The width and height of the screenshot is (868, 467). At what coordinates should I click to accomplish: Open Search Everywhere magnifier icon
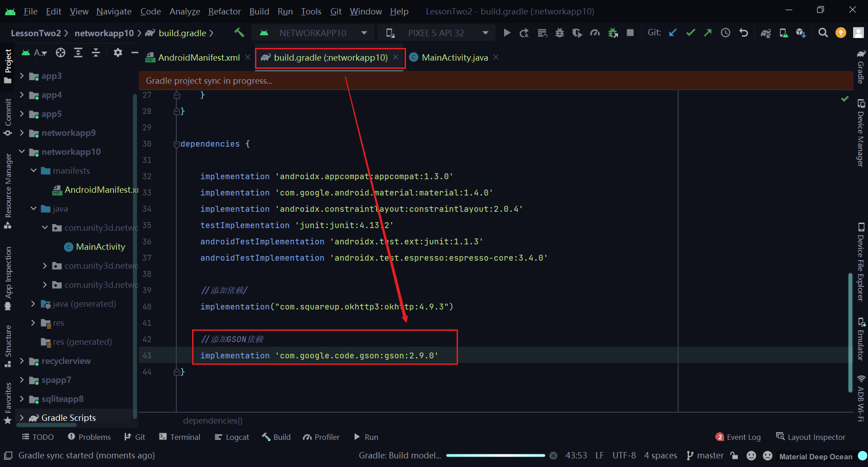[x=823, y=33]
